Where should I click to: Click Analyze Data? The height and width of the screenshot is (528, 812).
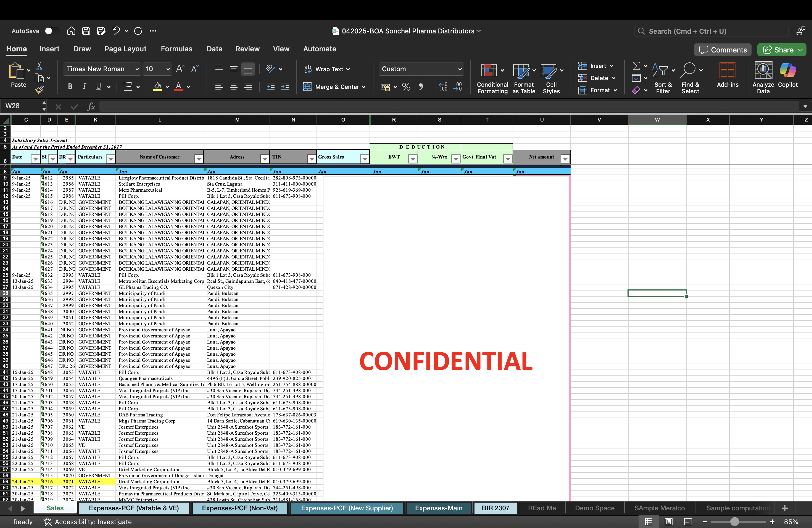pos(763,78)
